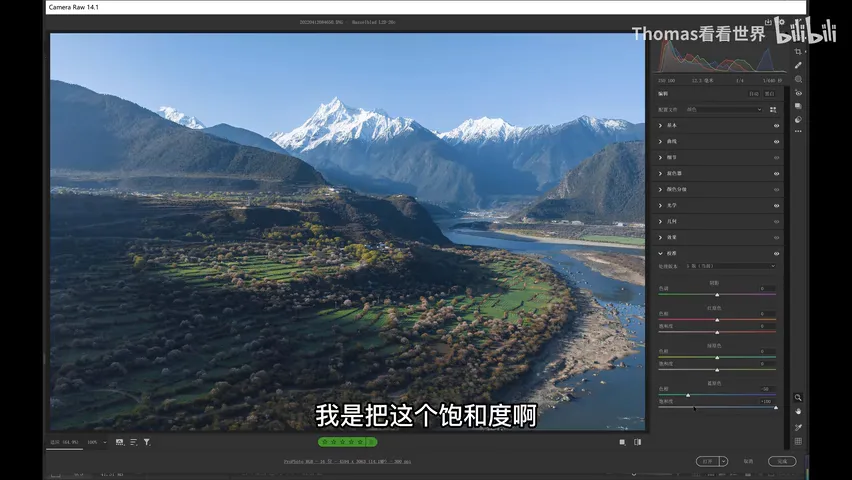Click the single view icon at bottom right

[x=622, y=442]
